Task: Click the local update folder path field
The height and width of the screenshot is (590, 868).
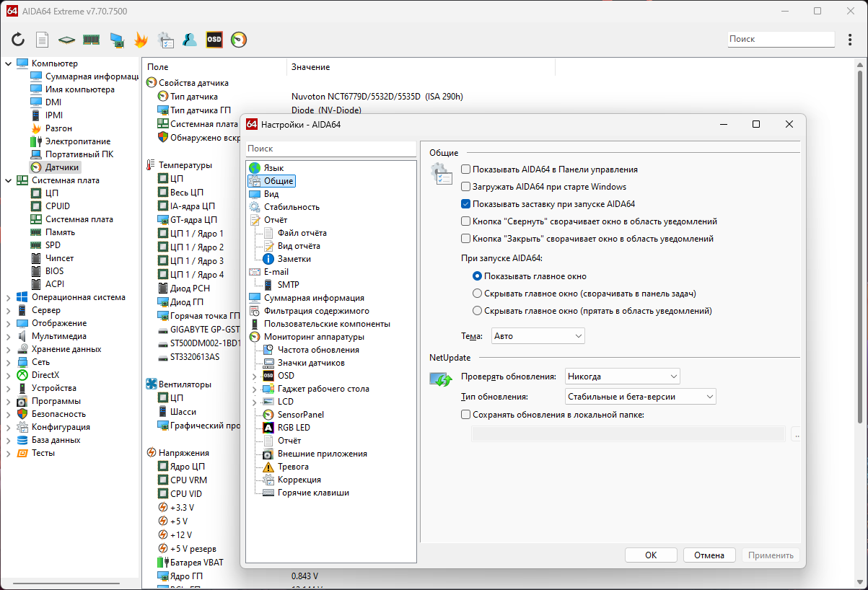Action: coord(628,434)
